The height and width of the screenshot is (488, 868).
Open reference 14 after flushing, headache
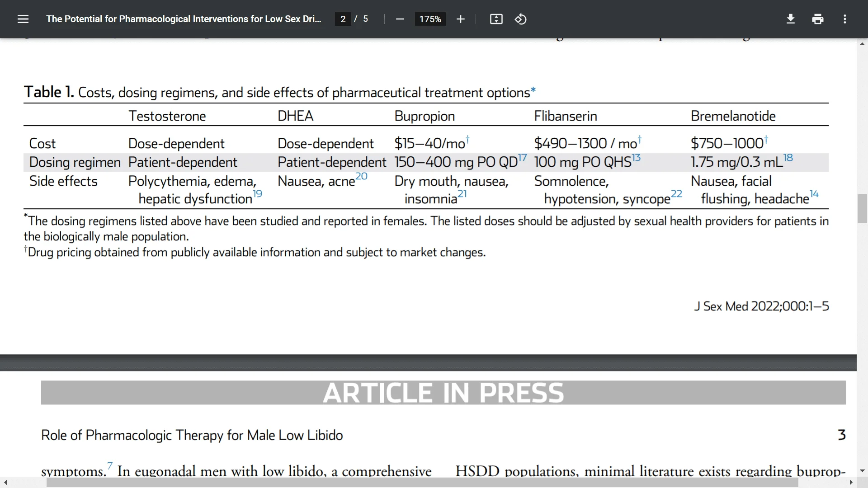point(814,194)
